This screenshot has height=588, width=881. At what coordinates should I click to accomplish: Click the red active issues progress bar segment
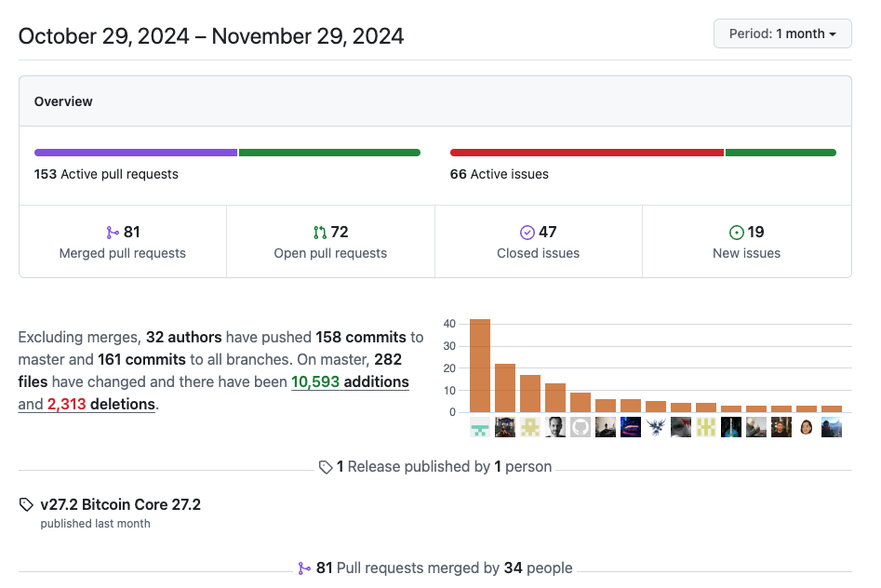586,153
